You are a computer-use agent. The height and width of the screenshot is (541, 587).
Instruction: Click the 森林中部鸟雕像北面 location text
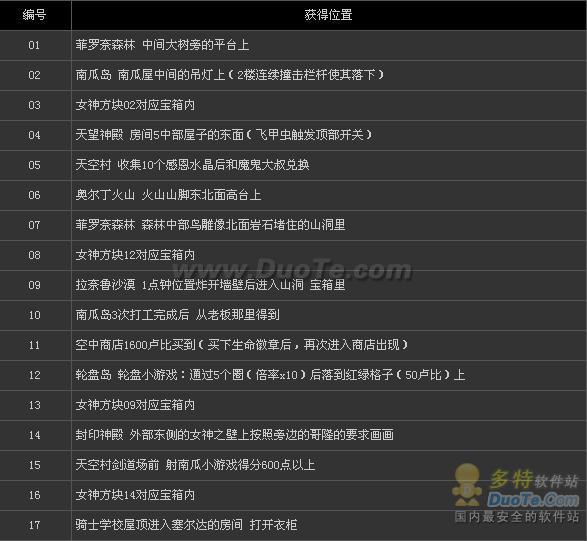pyautogui.click(x=210, y=225)
